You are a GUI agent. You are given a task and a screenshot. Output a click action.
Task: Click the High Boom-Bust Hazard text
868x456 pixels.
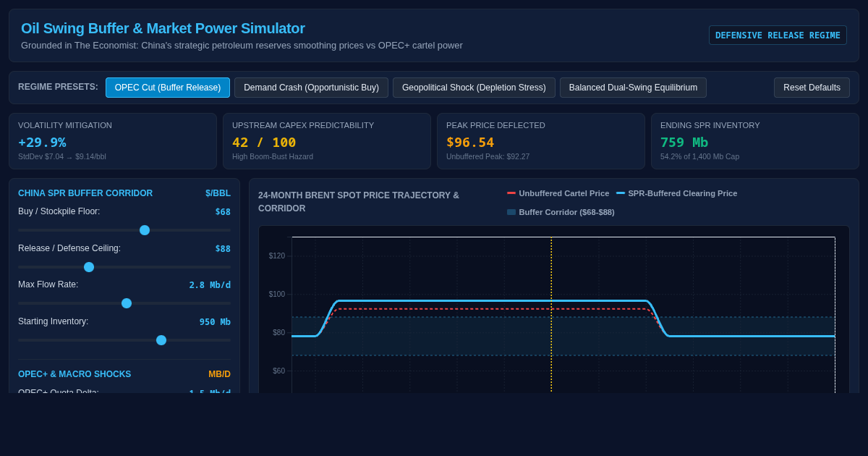point(273,156)
